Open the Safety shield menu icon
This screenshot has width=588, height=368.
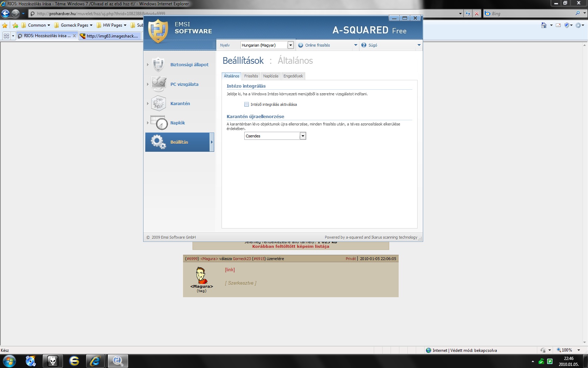pos(567,25)
